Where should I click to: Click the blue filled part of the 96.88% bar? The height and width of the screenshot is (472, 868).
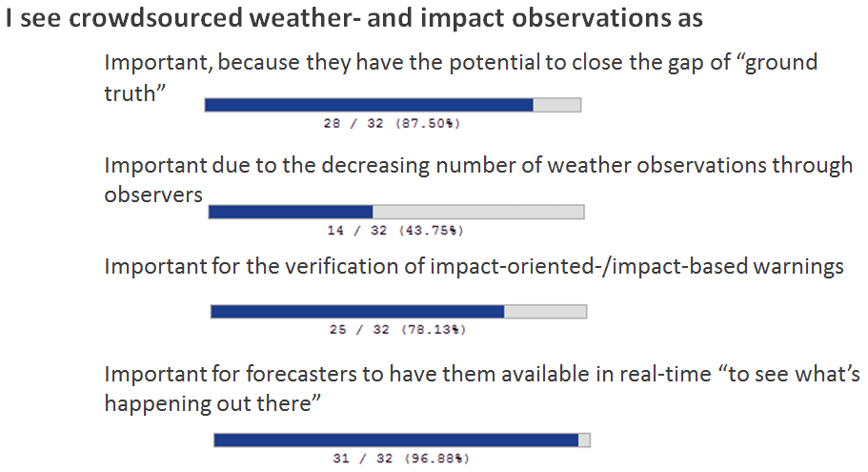point(396,440)
